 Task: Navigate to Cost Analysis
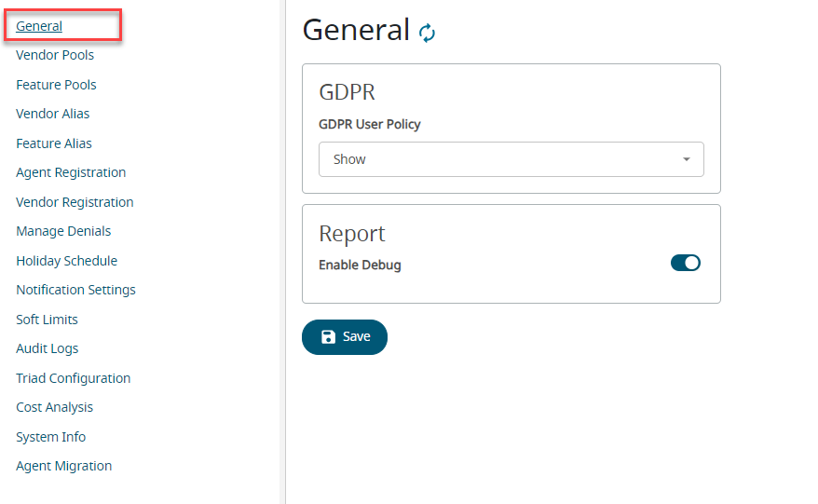(54, 407)
